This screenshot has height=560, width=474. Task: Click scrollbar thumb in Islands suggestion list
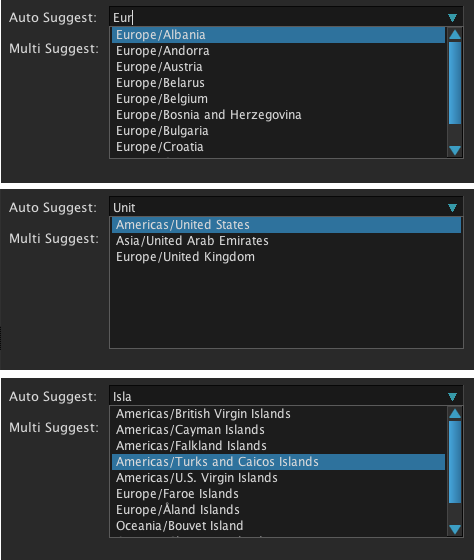(455, 462)
